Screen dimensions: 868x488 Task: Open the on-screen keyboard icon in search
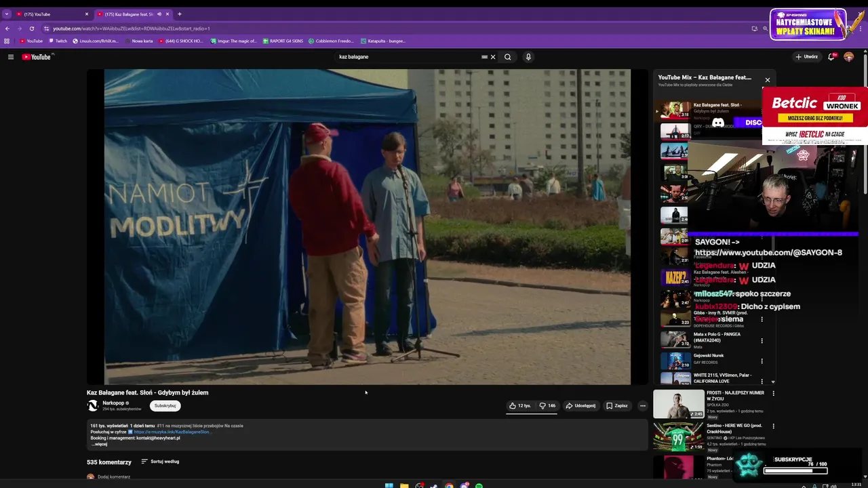pyautogui.click(x=484, y=57)
